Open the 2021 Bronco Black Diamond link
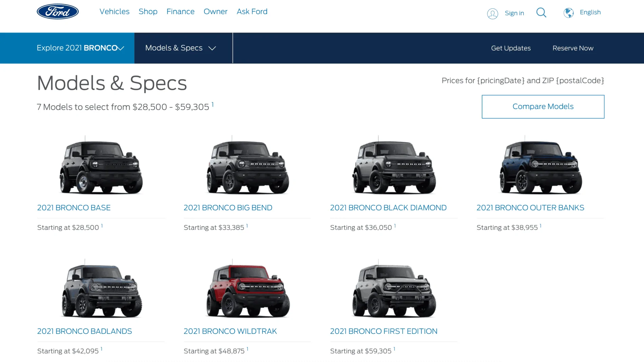 388,208
